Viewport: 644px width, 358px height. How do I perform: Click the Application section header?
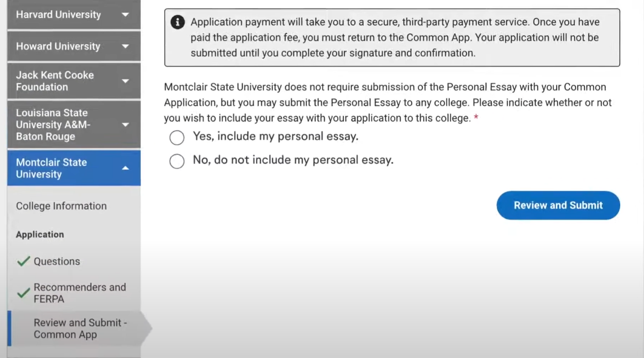coord(40,234)
